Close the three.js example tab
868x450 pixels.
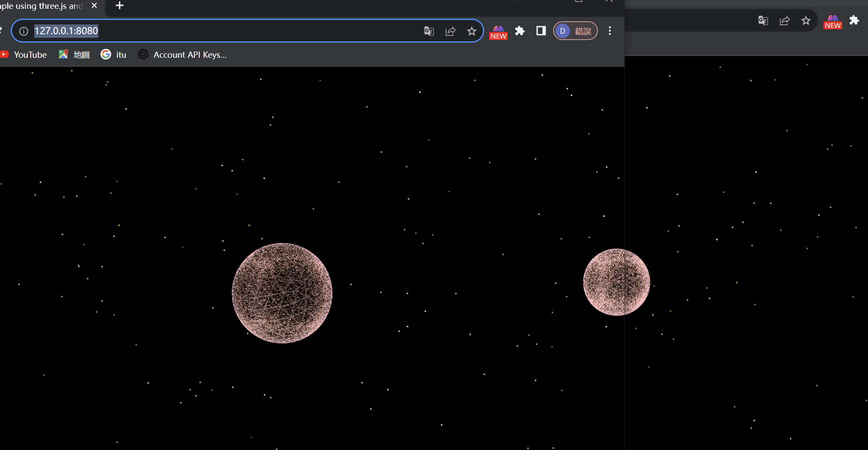(x=94, y=6)
